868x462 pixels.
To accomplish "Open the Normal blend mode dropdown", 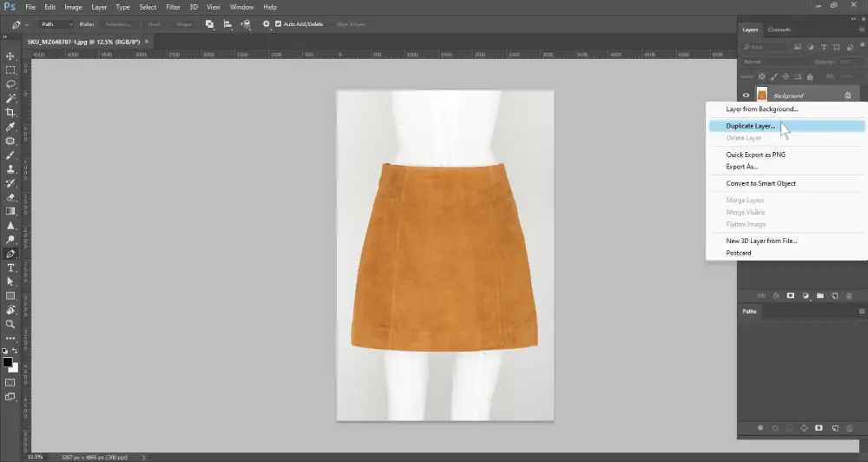I will (773, 62).
